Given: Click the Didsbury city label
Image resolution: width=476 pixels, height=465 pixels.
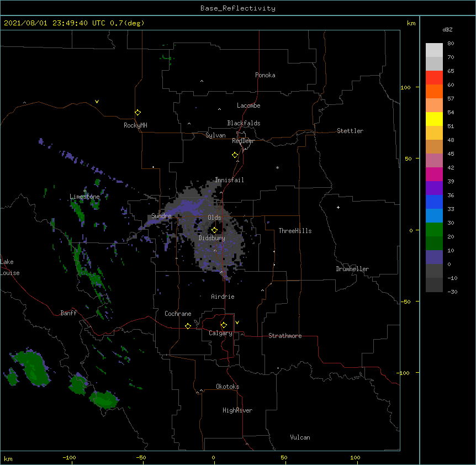Looking at the screenshot, I should [212, 238].
